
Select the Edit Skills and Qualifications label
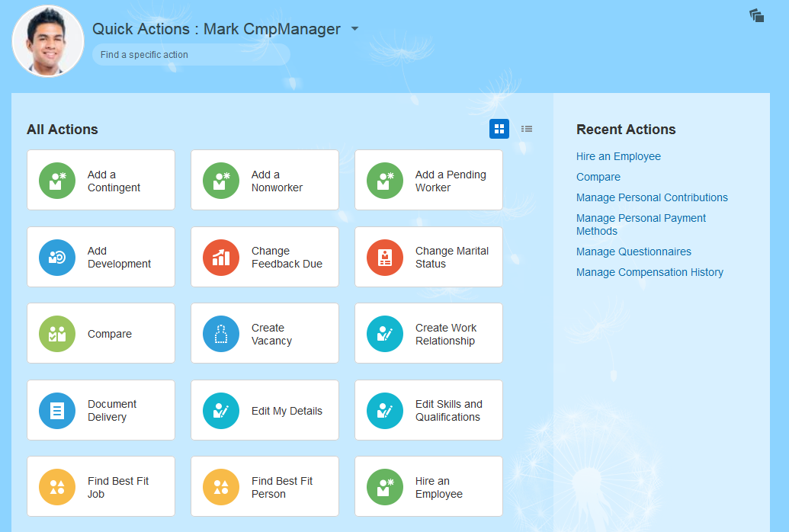tap(449, 411)
